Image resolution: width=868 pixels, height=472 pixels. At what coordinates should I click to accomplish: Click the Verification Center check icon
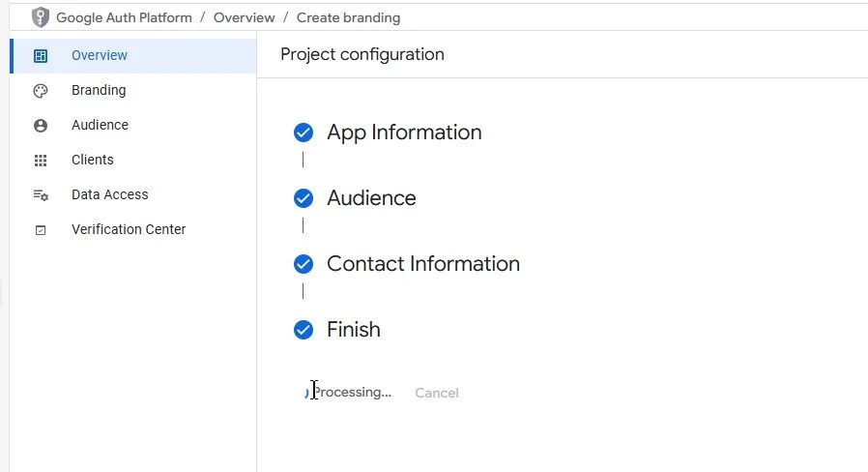pos(41,230)
